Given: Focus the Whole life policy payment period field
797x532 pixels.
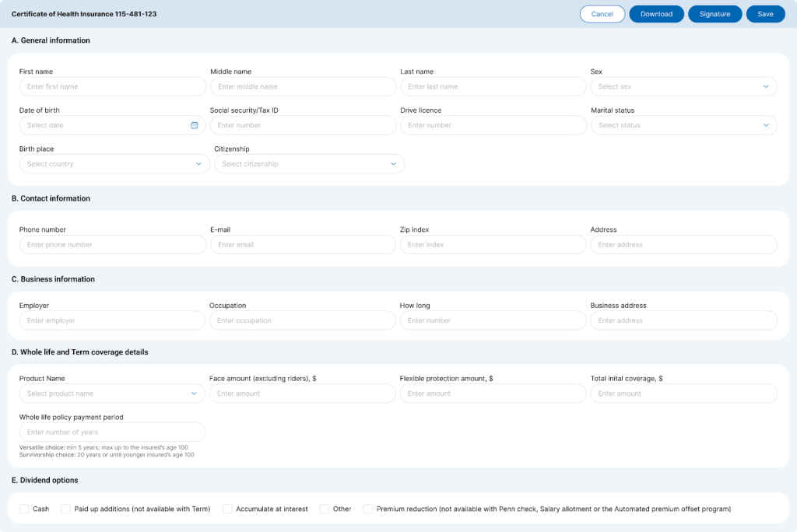Looking at the screenshot, I should (112, 432).
